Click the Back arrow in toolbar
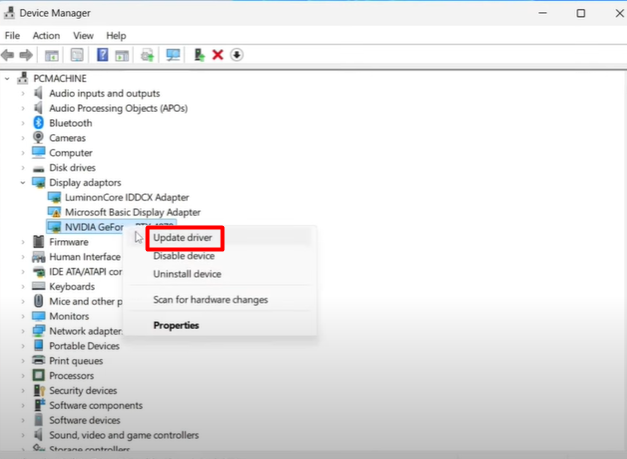Screen dimensions: 627x459 [9, 55]
